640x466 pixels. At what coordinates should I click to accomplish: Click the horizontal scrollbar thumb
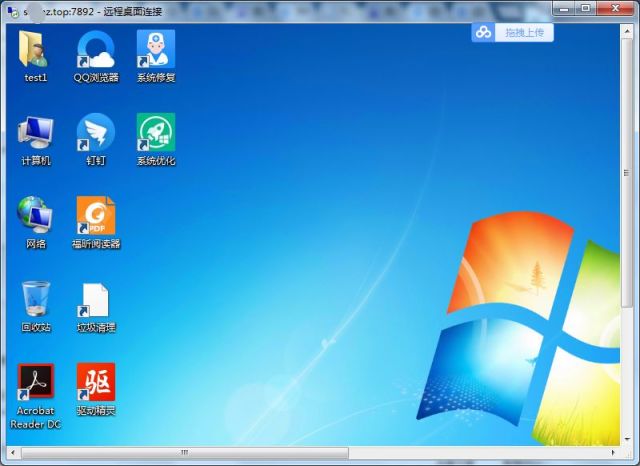tap(185, 453)
